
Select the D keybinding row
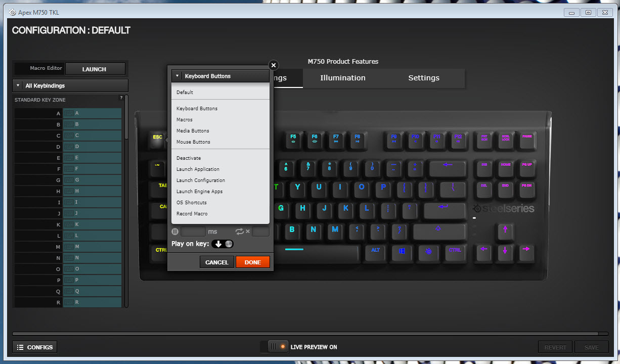click(67, 147)
